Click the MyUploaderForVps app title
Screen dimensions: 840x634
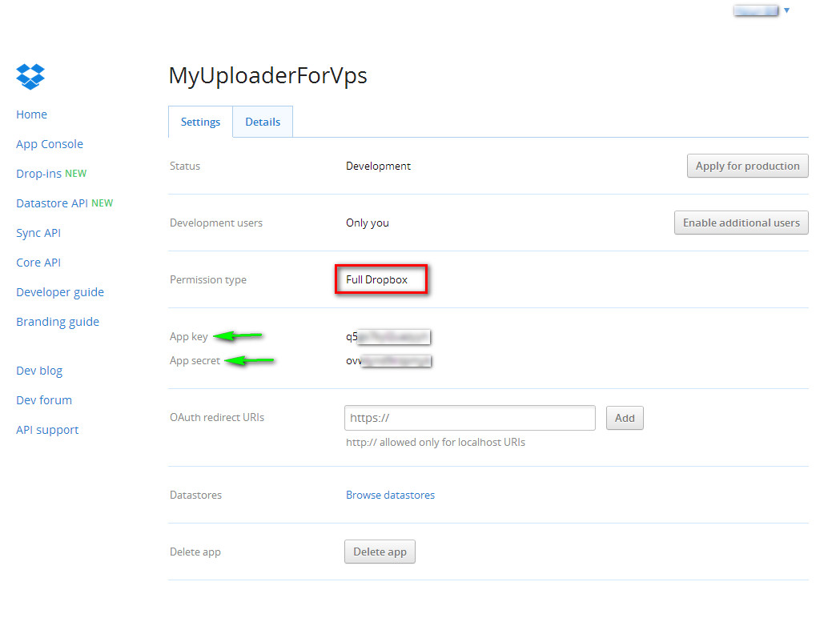point(268,75)
